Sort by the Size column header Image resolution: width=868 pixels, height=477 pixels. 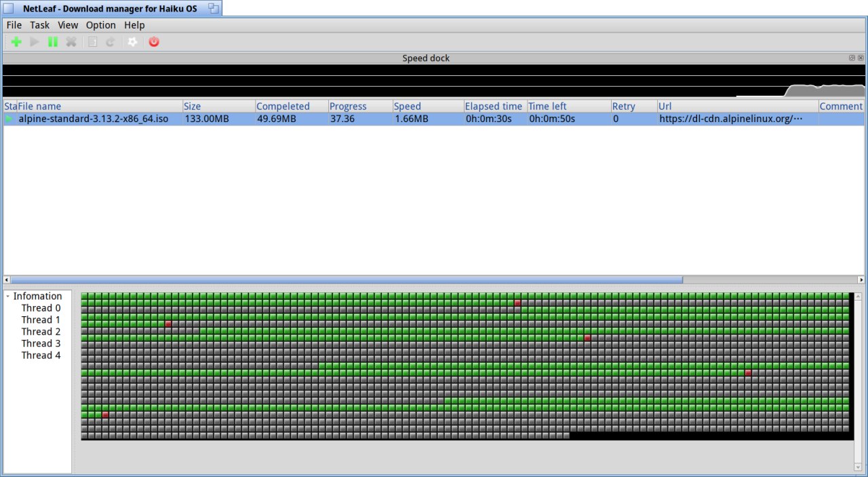[x=219, y=107]
